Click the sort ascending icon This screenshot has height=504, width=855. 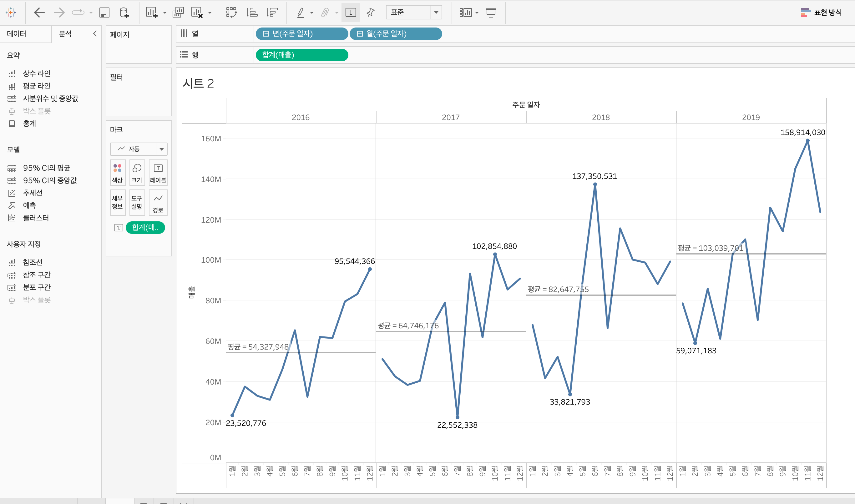pyautogui.click(x=252, y=13)
